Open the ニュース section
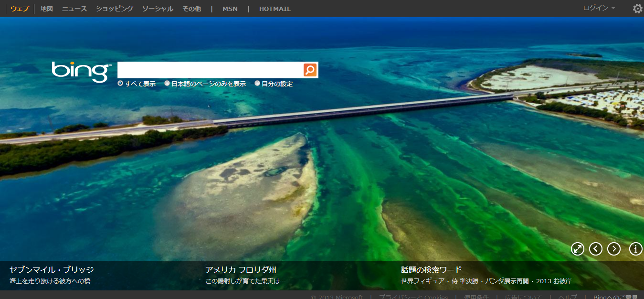The image size is (644, 299). (74, 9)
